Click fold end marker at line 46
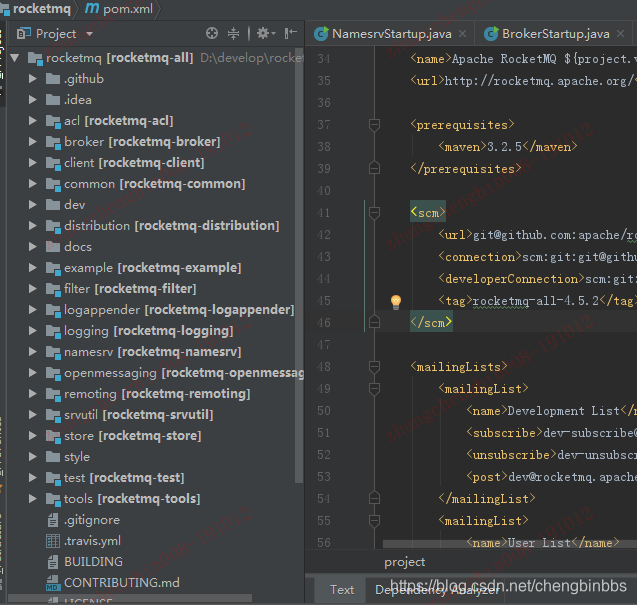This screenshot has height=605, width=637. (374, 323)
